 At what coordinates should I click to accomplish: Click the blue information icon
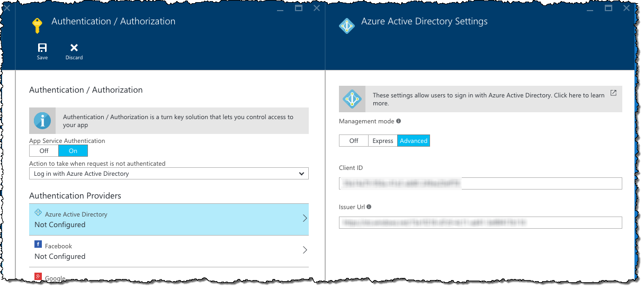tap(42, 121)
